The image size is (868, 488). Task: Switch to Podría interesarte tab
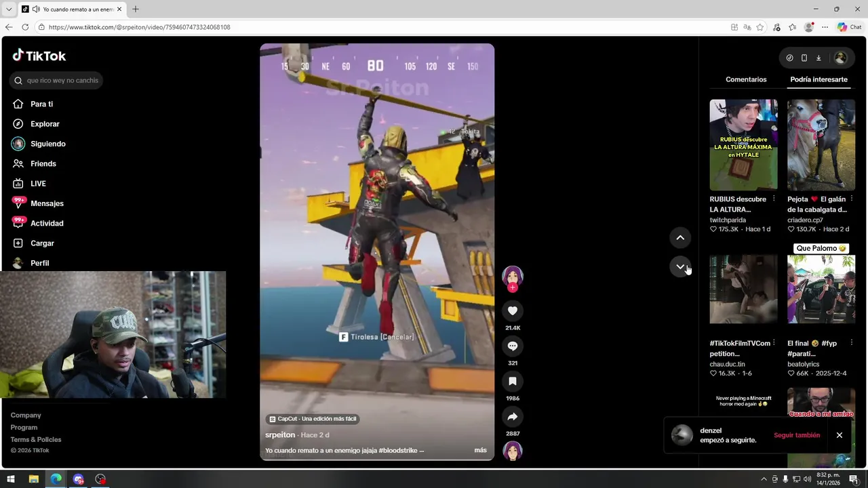(818, 79)
